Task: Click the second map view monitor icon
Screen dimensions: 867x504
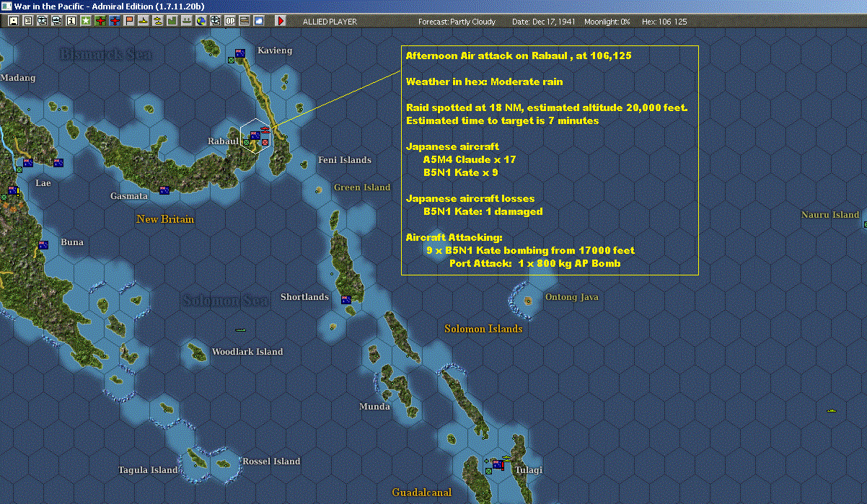Action: point(57,22)
